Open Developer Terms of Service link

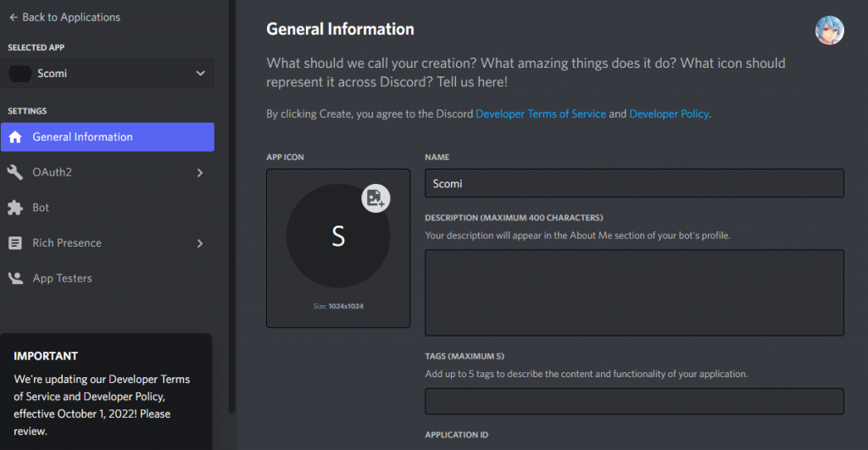[x=541, y=114]
